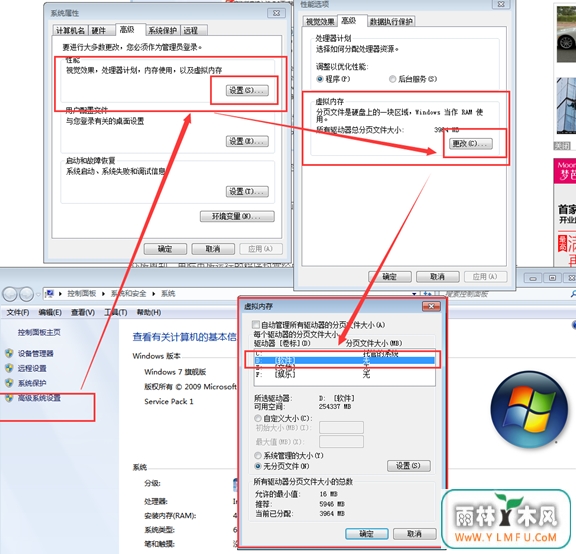Switch to the 系统保护 tab

tap(162, 30)
